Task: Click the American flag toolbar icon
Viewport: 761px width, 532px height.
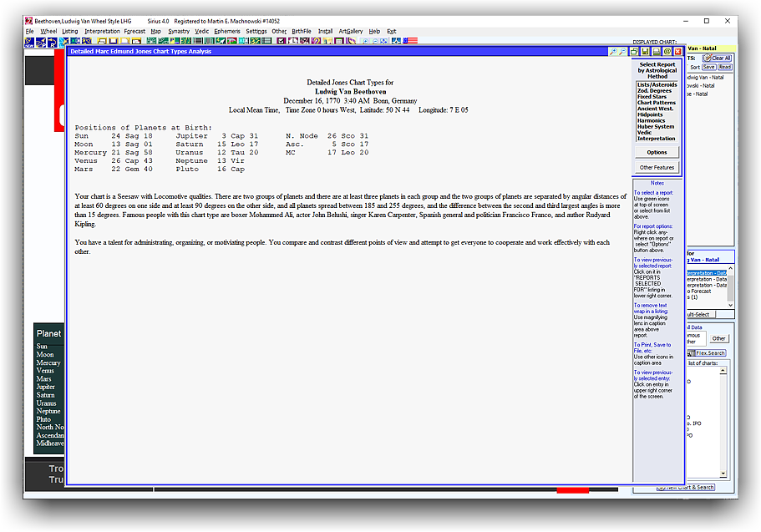Action: [x=410, y=40]
